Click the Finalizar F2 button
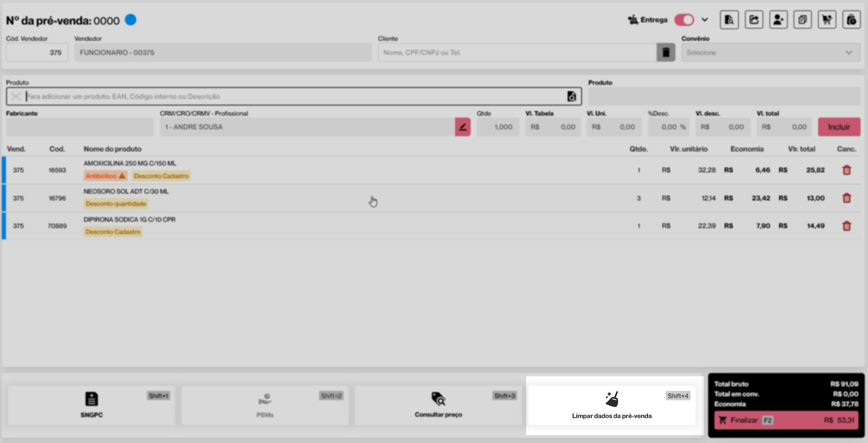 click(x=786, y=420)
